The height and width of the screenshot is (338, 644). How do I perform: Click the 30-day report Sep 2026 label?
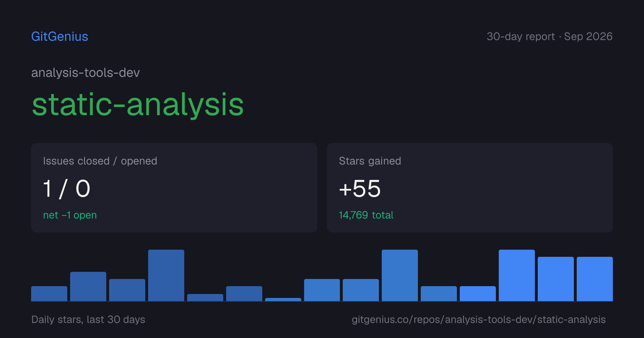point(550,36)
